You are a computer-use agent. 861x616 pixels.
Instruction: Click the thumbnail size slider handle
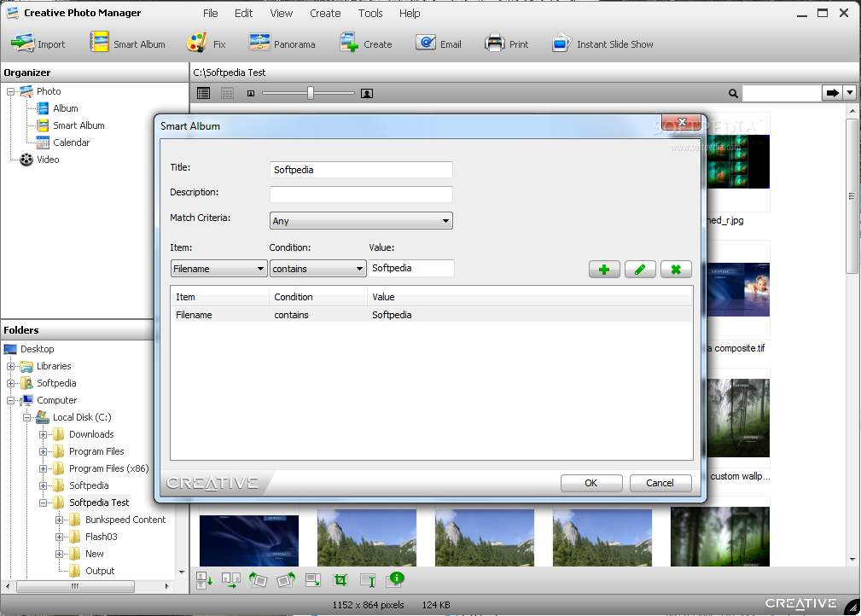pyautogui.click(x=311, y=93)
